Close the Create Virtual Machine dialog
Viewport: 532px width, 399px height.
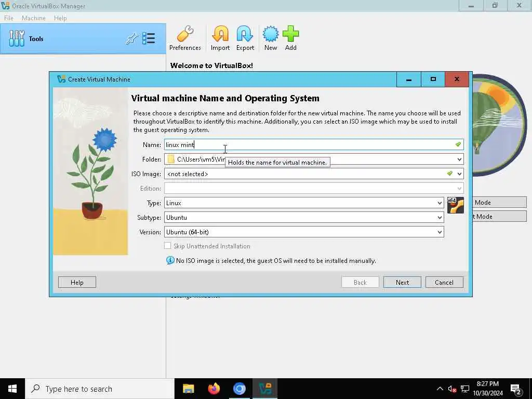pos(457,79)
